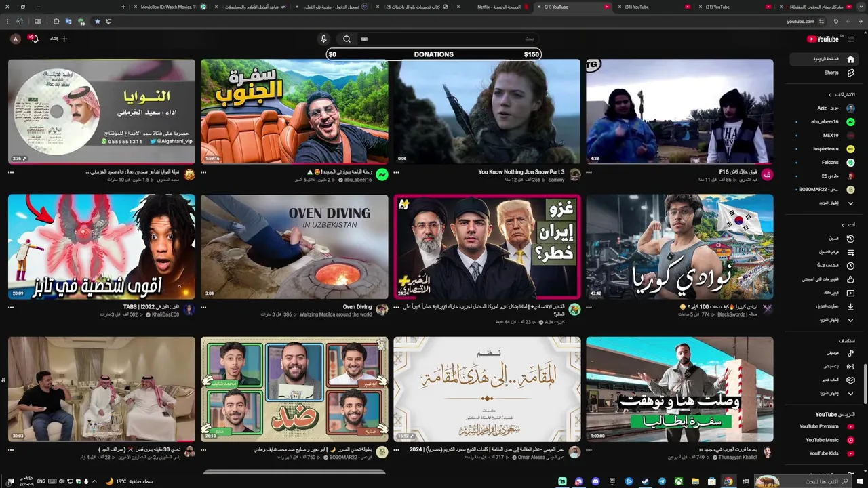This screenshot has height=488, width=868.
Task: Open the Sammy channel avatar
Action: coord(575,175)
